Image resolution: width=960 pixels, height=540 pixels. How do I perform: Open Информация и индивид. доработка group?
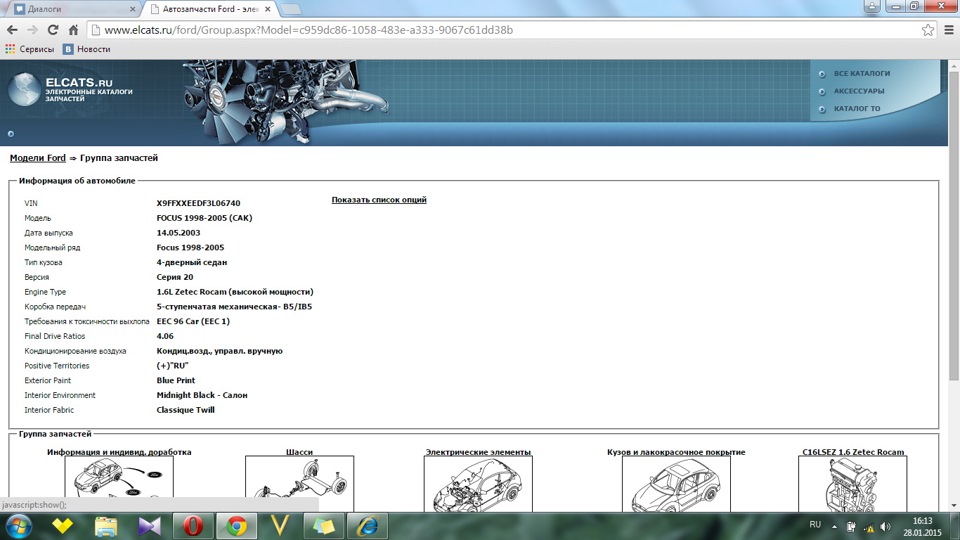[x=119, y=452]
